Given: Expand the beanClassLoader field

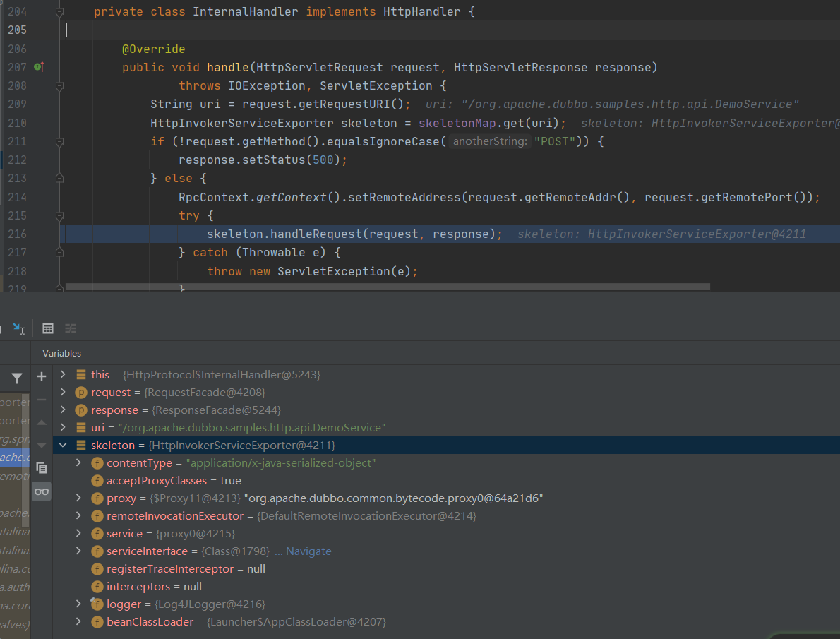Looking at the screenshot, I should (79, 622).
